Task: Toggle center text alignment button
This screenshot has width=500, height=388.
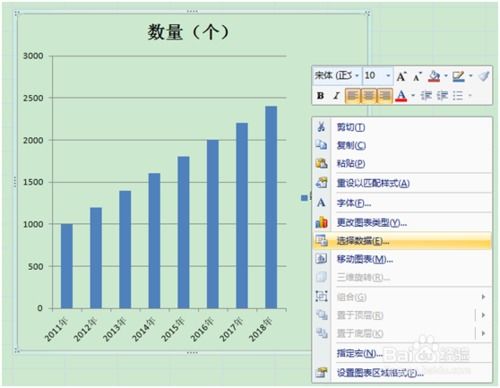Action: pyautogui.click(x=369, y=96)
